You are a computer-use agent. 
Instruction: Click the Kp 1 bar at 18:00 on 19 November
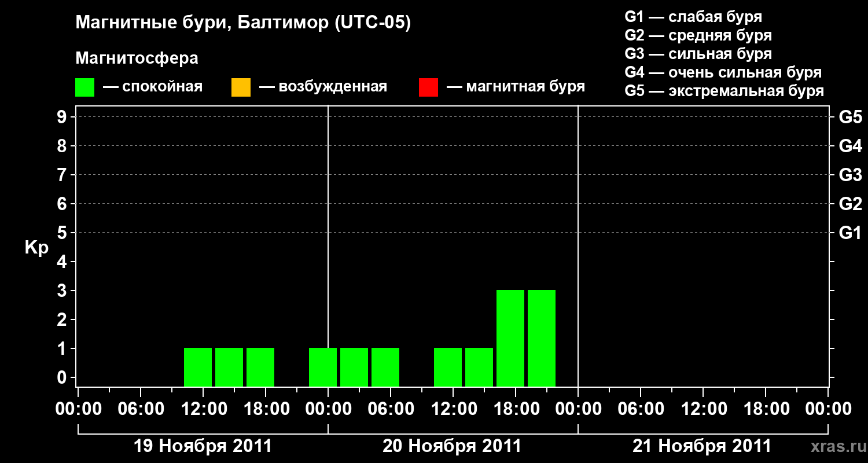click(x=260, y=367)
